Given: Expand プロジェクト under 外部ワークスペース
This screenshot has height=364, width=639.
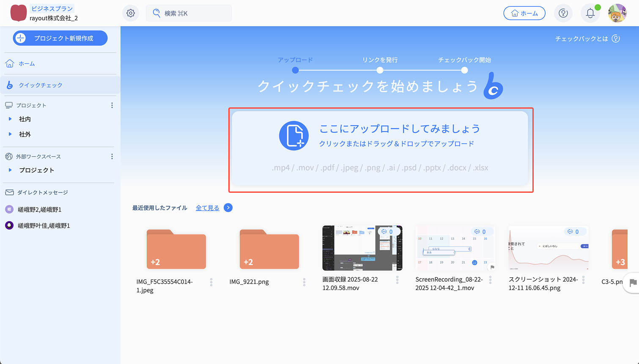Looking at the screenshot, I should 10,170.
